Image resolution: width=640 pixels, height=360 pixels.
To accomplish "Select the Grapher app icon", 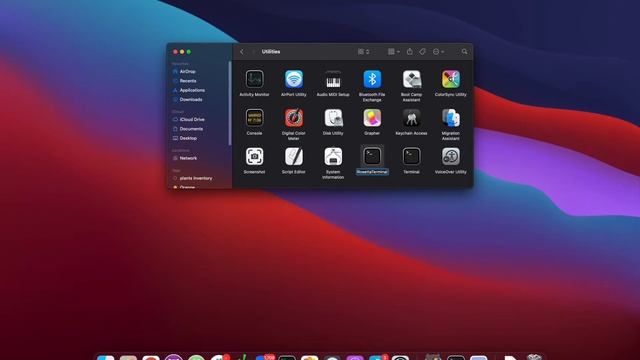I will click(372, 118).
